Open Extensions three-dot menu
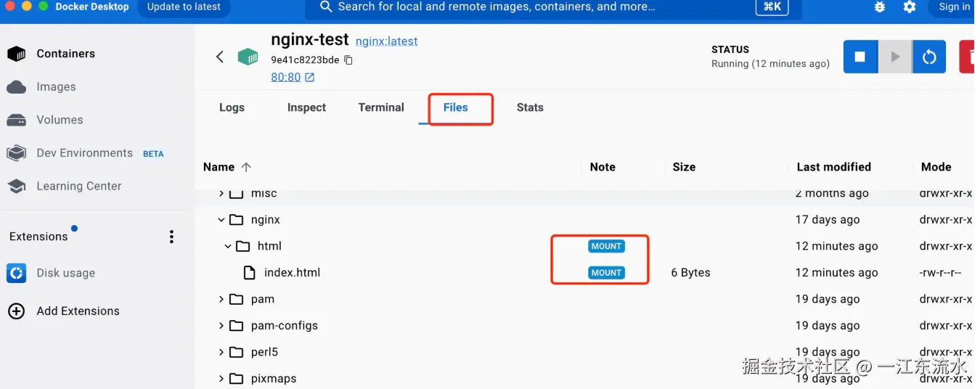 click(171, 237)
